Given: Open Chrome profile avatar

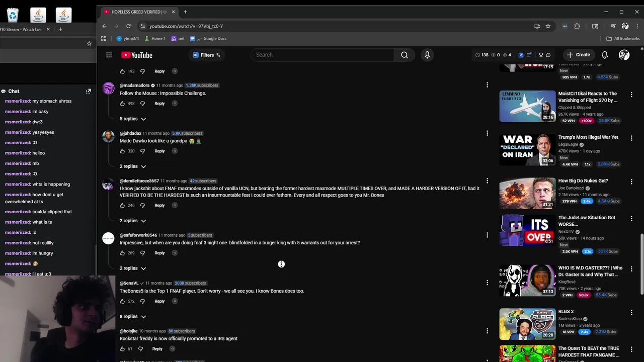Looking at the screenshot, I should tap(625, 26).
